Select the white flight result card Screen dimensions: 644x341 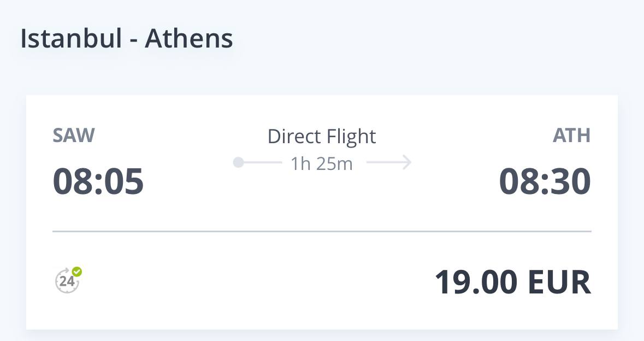[322, 212]
